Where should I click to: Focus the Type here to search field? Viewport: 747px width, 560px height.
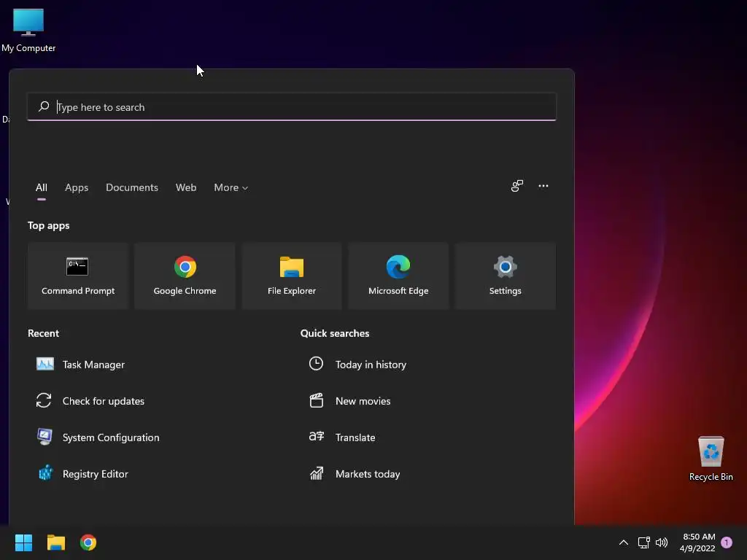point(292,106)
